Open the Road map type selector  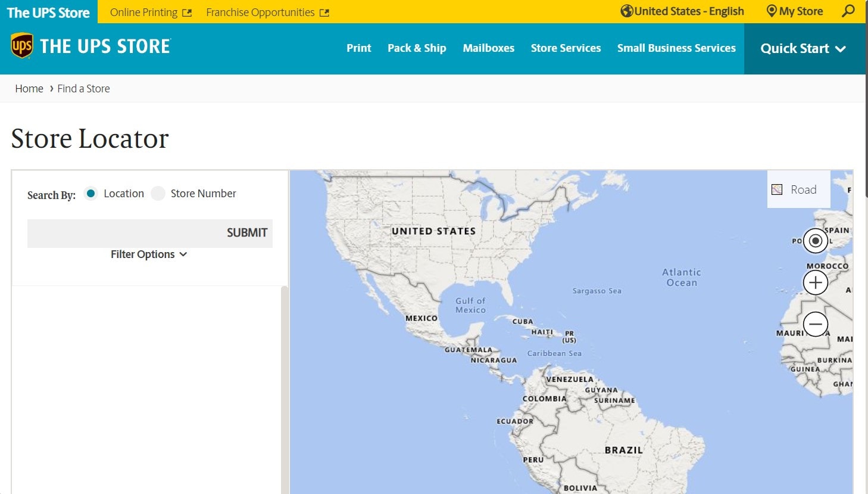799,189
